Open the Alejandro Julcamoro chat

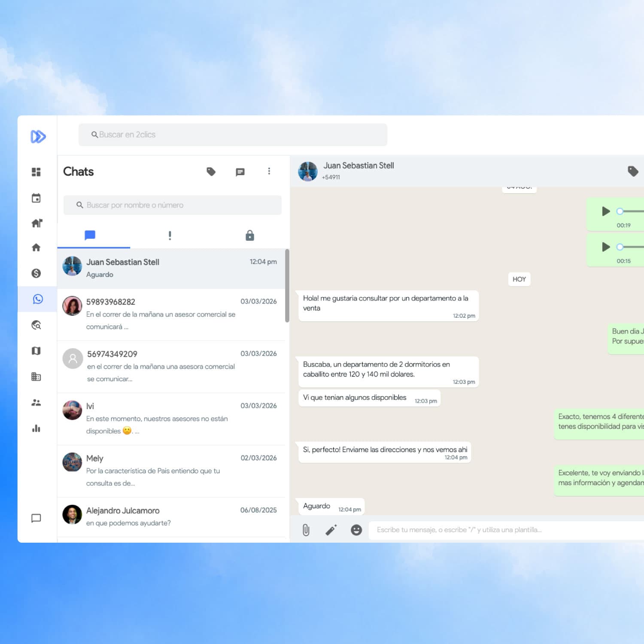click(171, 517)
